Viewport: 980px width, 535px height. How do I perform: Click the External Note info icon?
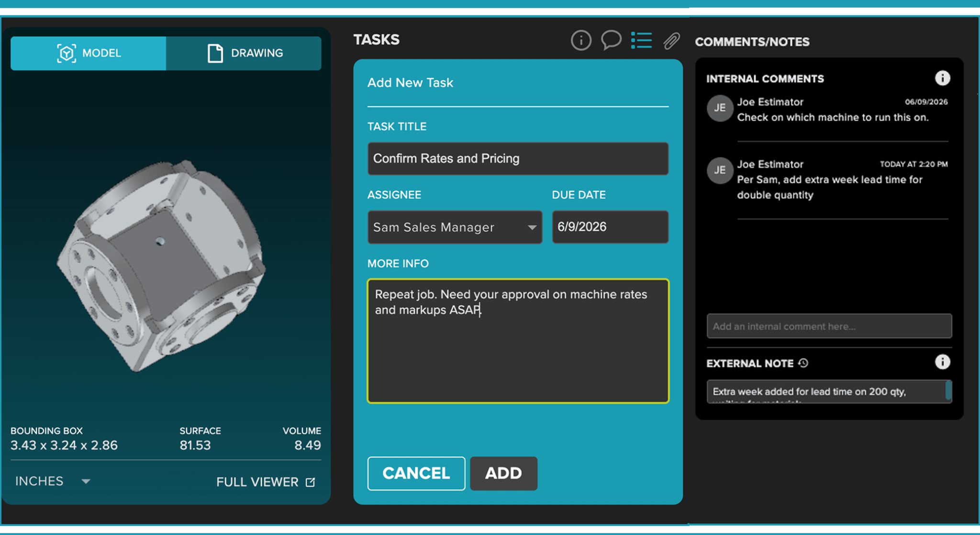coord(942,362)
